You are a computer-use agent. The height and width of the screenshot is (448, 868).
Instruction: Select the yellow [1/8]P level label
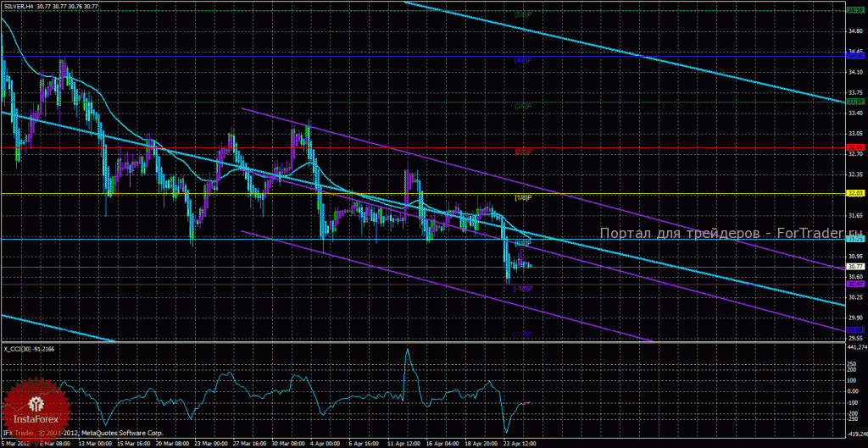(523, 197)
